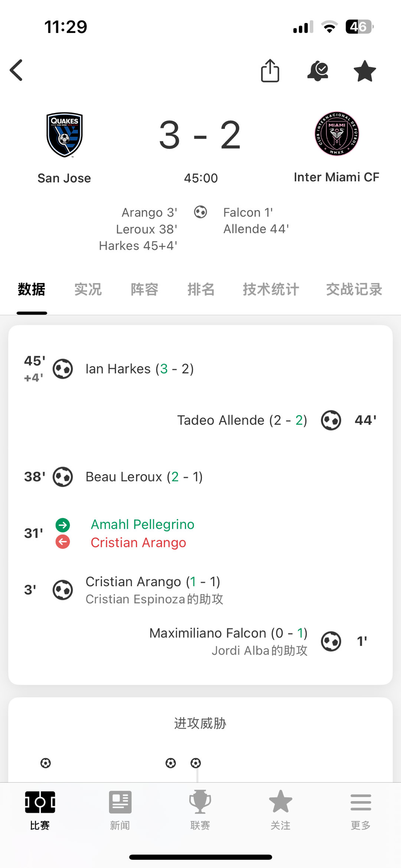Select Ian Harkes goal event

(140, 369)
